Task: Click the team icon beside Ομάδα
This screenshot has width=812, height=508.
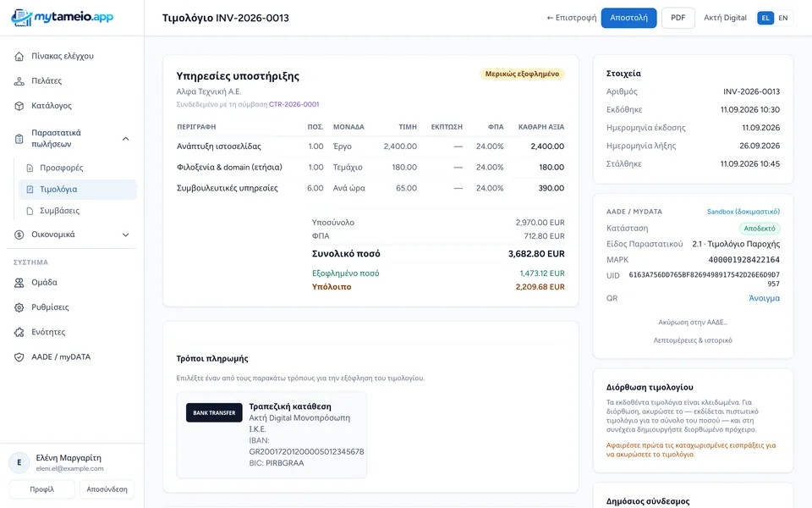Action: pos(19,283)
